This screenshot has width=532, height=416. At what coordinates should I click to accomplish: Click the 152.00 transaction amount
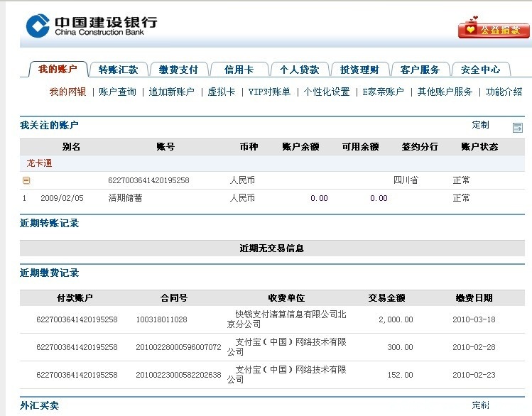pyautogui.click(x=401, y=375)
